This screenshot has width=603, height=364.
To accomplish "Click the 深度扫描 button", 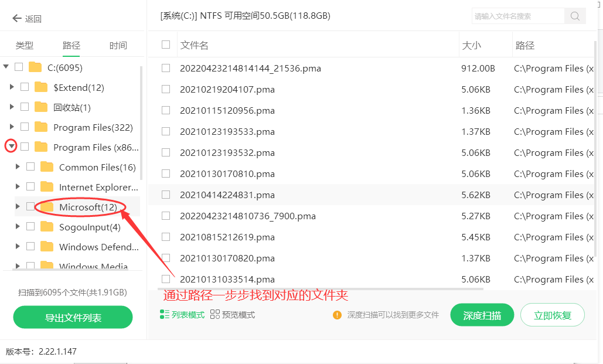I will (482, 315).
